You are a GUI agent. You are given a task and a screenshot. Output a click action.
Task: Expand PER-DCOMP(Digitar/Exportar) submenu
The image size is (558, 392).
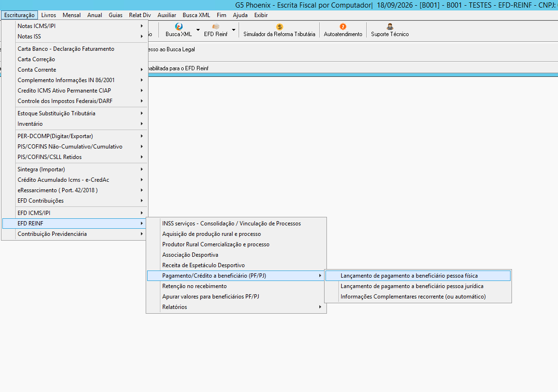point(75,136)
